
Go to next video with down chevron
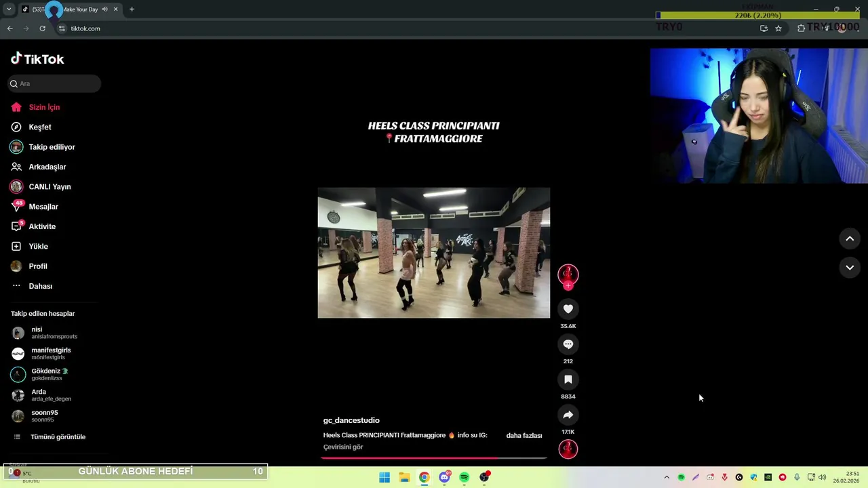[850, 268]
